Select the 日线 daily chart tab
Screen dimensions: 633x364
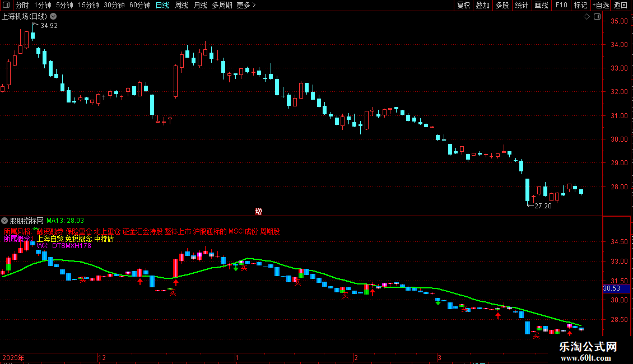(x=162, y=5)
